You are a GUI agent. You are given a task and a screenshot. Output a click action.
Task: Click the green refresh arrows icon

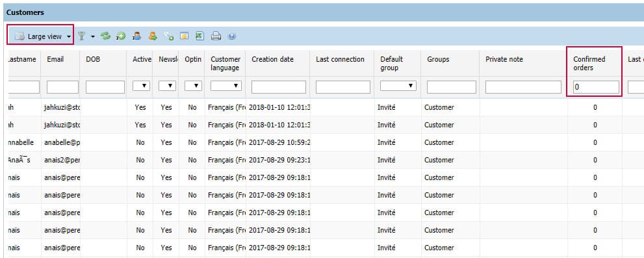click(x=106, y=36)
